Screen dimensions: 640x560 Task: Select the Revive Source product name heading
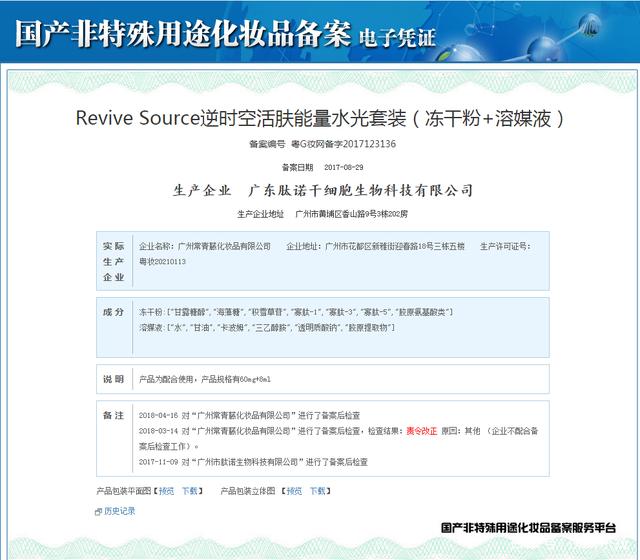[x=320, y=118]
